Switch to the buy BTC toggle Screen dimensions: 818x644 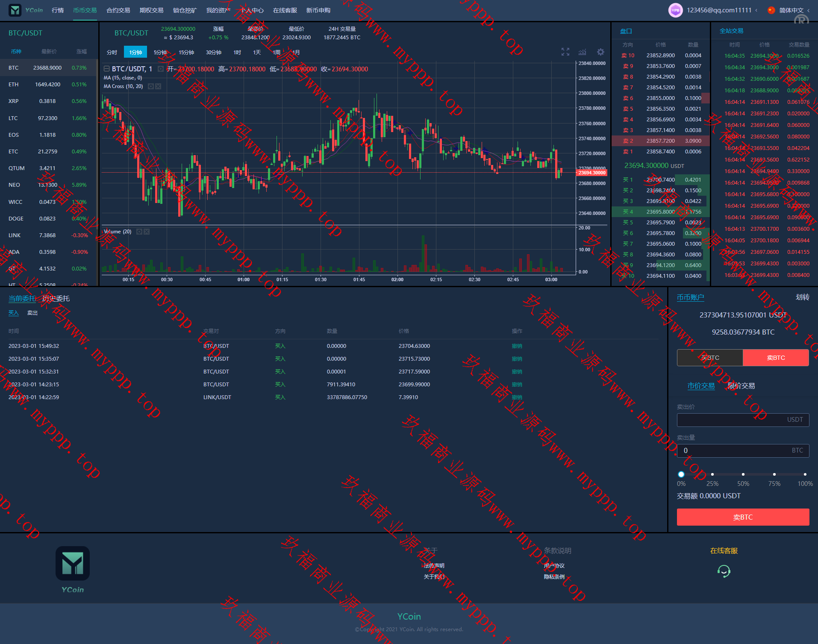(710, 358)
